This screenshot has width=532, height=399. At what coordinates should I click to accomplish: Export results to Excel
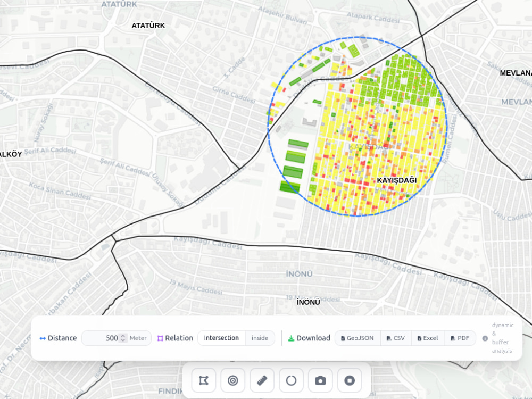point(428,338)
